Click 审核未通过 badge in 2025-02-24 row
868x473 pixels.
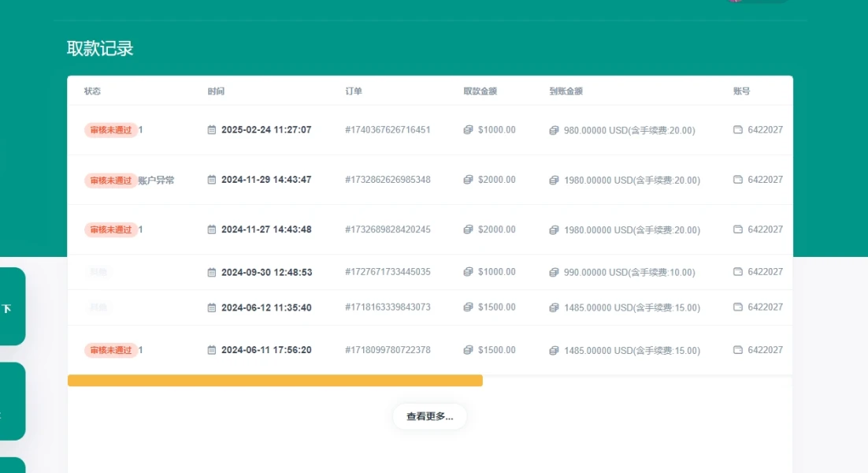tap(110, 130)
